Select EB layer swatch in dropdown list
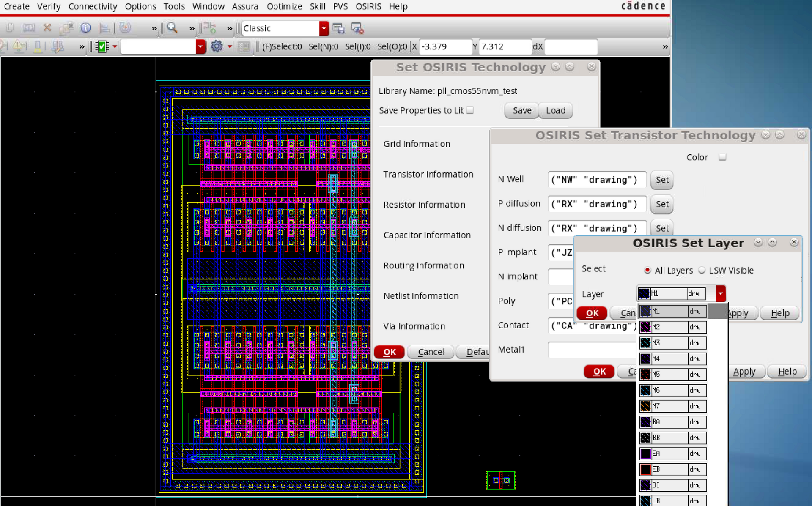Screen dimensions: 812x506 pyautogui.click(x=645, y=469)
